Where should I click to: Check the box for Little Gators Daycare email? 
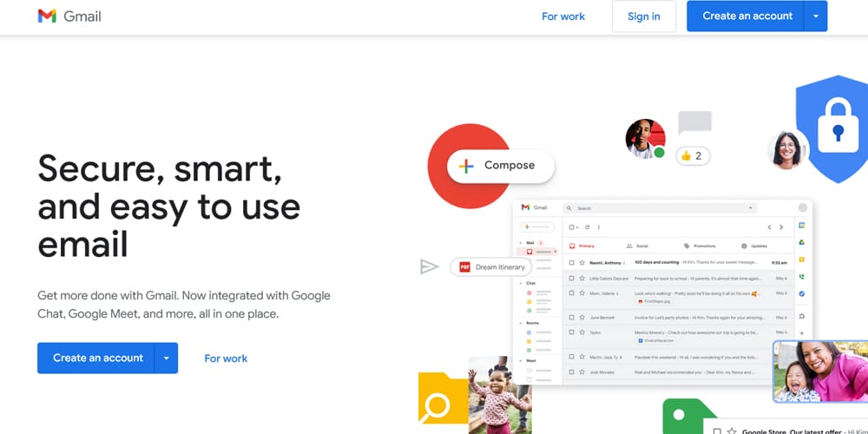point(572,278)
